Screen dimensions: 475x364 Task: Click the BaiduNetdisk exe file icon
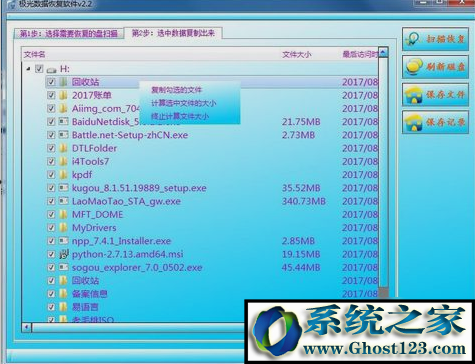63,121
